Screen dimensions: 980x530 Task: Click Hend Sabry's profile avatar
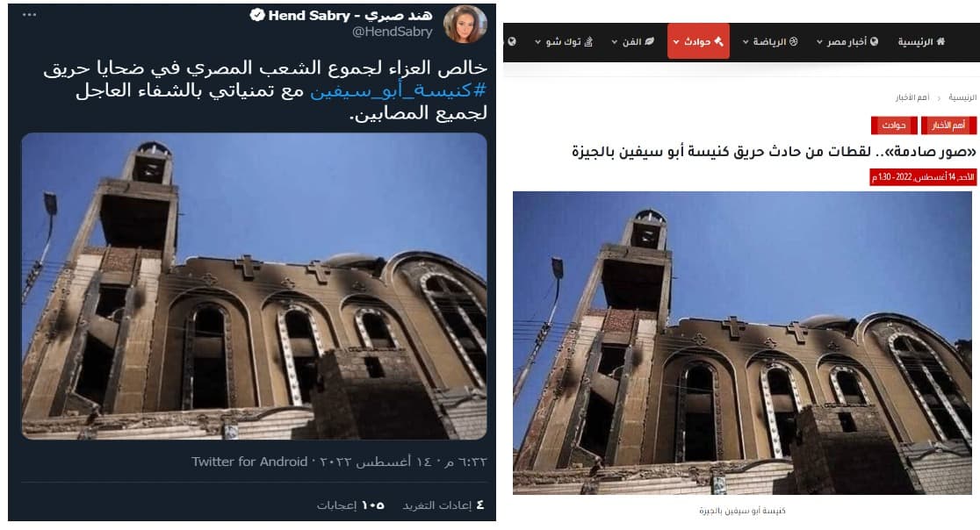465,25
